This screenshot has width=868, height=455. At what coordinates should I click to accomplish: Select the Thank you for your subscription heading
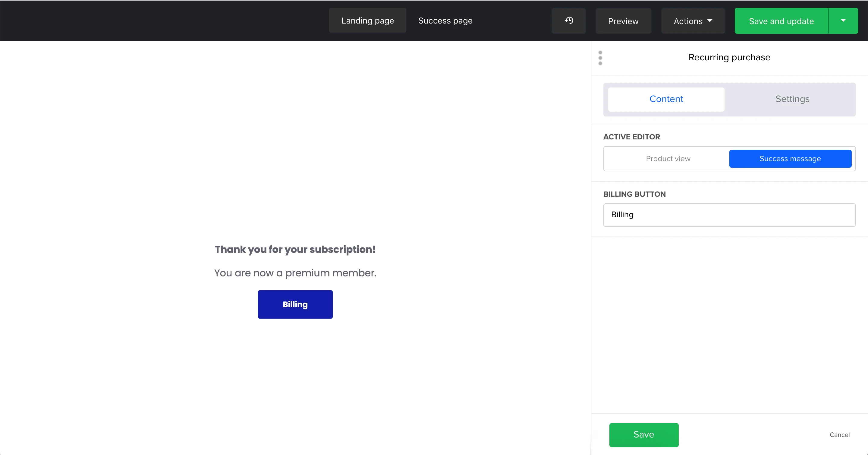pyautogui.click(x=295, y=249)
